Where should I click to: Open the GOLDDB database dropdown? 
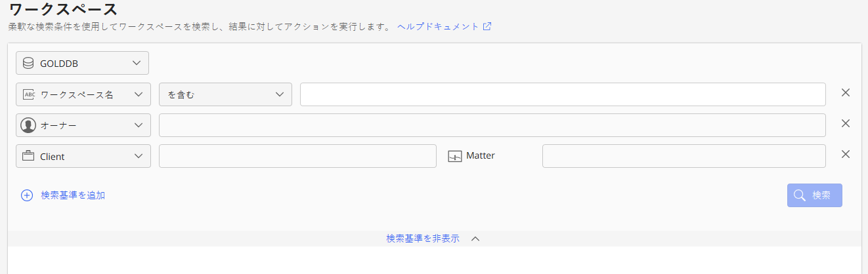[136, 63]
